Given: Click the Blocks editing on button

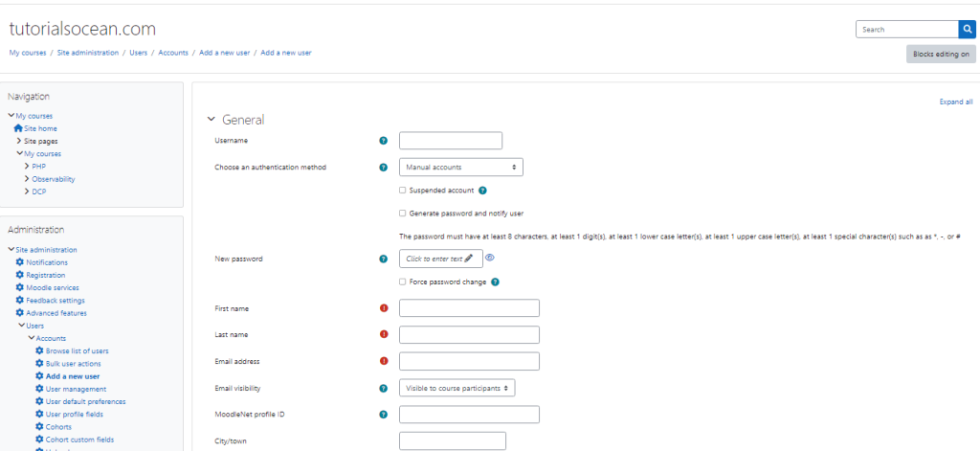Looking at the screenshot, I should pyautogui.click(x=941, y=54).
